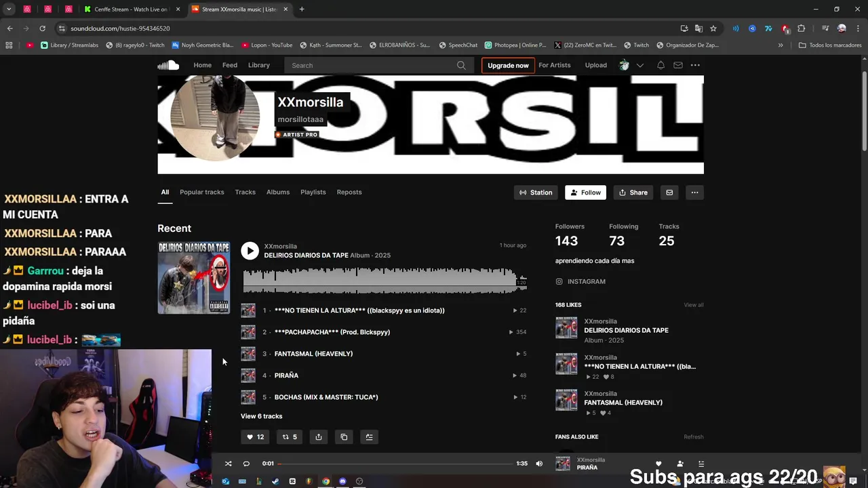The width and height of the screenshot is (868, 488).
Task: Open the Feed menu item
Action: click(x=230, y=65)
